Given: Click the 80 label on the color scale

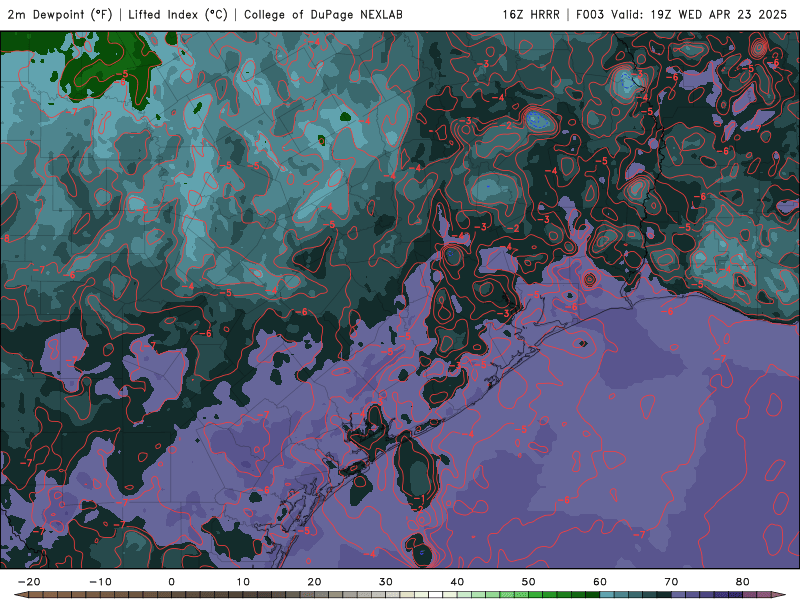Looking at the screenshot, I should tap(743, 582).
